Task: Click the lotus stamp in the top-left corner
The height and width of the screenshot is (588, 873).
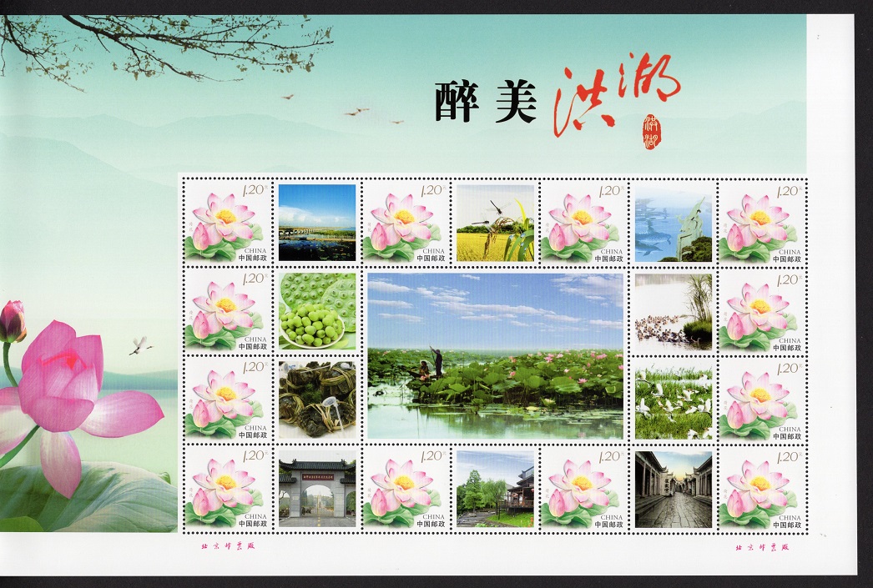Action: pyautogui.click(x=227, y=223)
